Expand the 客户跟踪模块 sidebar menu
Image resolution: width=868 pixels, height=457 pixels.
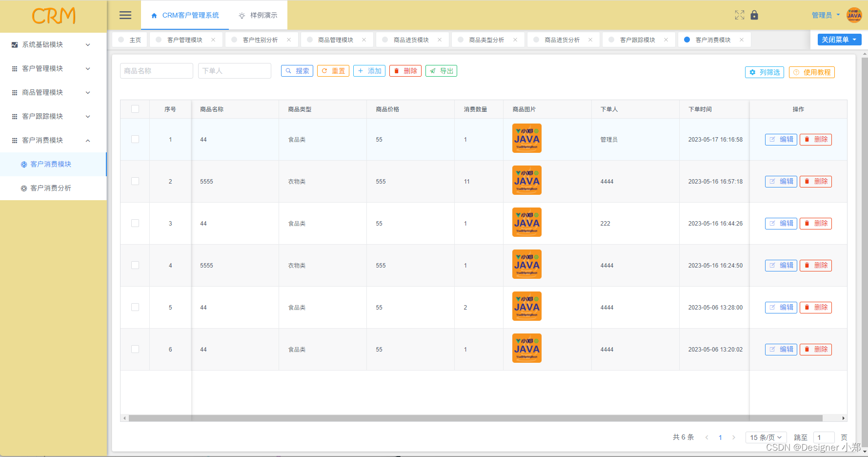click(x=53, y=116)
